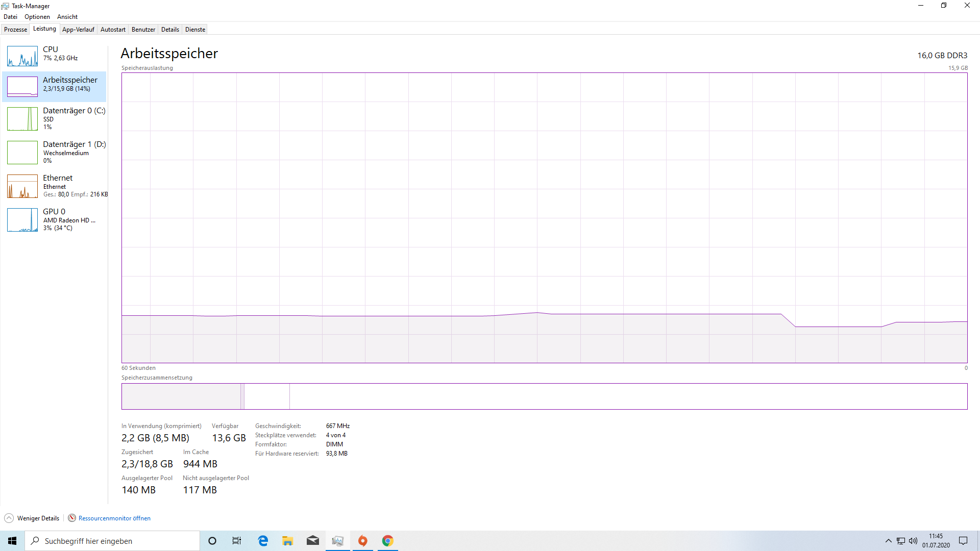Switch to the Prozesse tab
Viewport: 980px width, 551px height.
click(x=15, y=30)
